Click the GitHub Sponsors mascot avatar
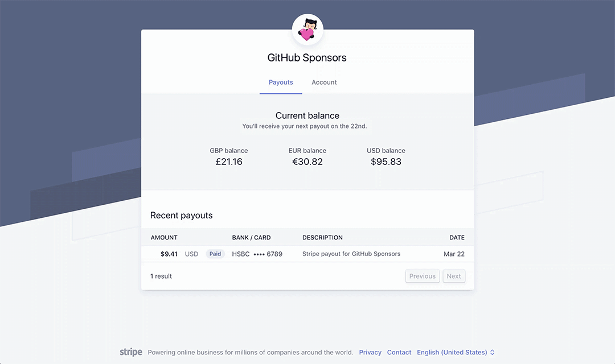This screenshot has height=364, width=615. (x=307, y=30)
